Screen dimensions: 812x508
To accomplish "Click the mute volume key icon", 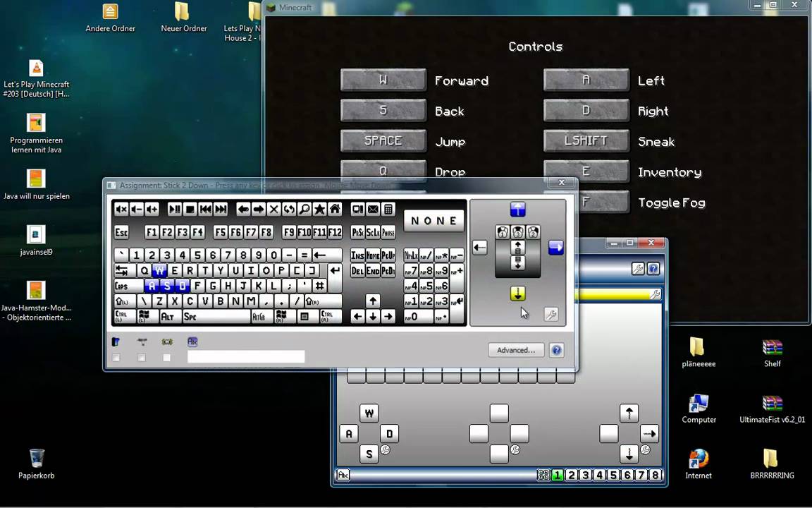I will pos(121,210).
